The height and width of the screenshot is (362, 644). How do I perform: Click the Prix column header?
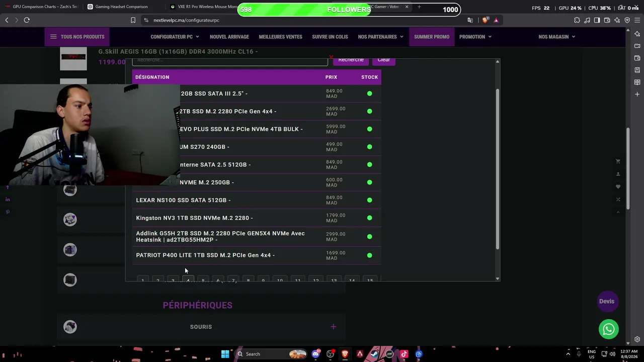[331, 77]
